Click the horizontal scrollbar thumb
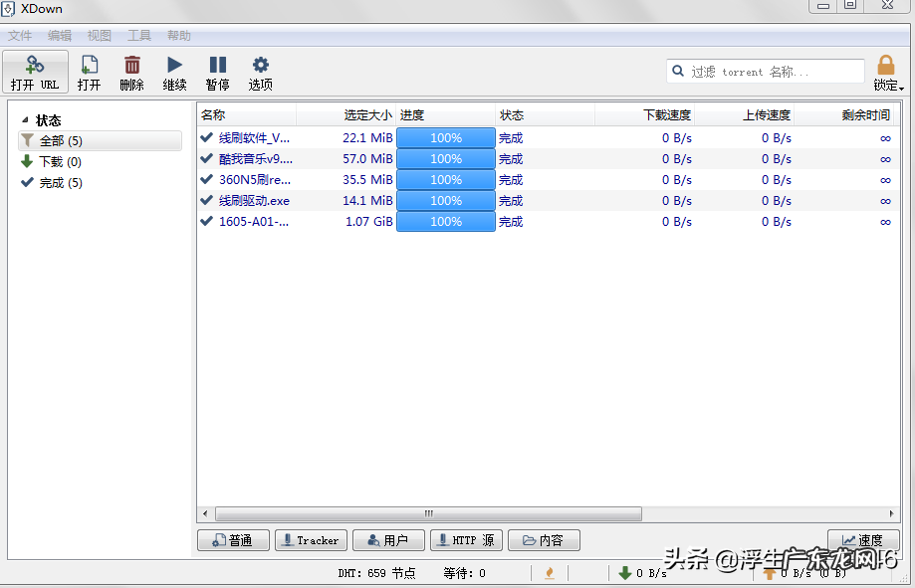This screenshot has width=915, height=588. pyautogui.click(x=429, y=514)
